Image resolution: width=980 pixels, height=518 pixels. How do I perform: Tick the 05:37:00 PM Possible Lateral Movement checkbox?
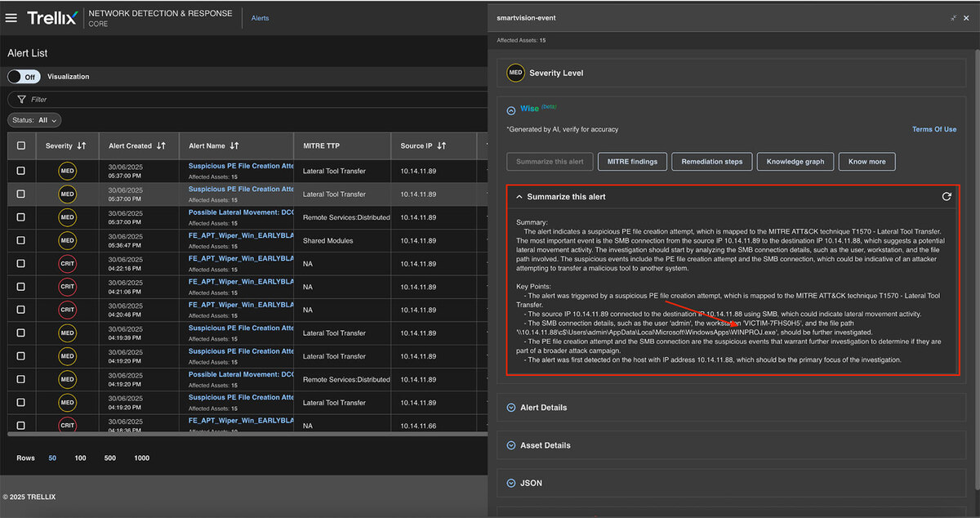20,217
